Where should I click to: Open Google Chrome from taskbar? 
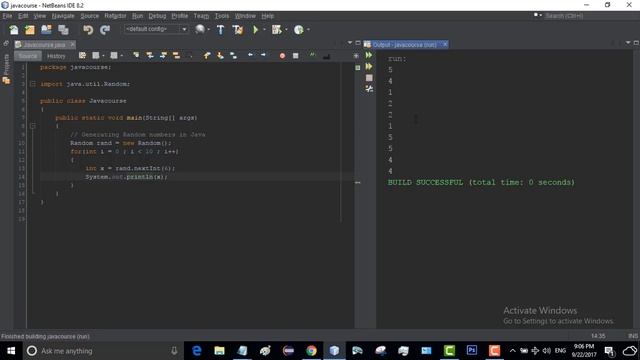pyautogui.click(x=311, y=351)
